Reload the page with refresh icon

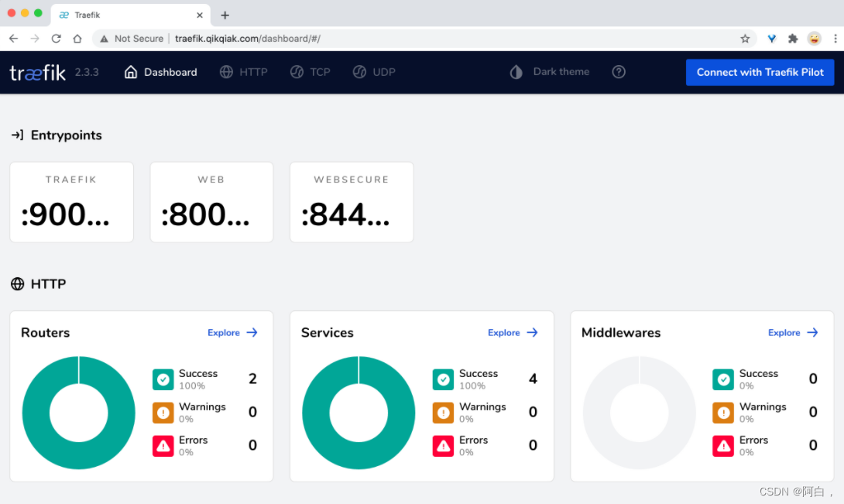point(56,38)
